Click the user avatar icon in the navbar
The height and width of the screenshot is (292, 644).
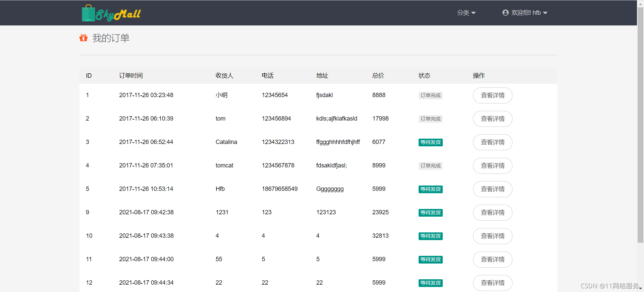tap(505, 13)
